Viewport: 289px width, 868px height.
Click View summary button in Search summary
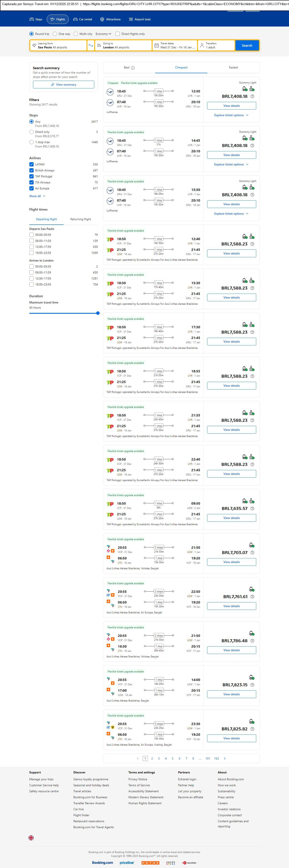click(x=63, y=85)
